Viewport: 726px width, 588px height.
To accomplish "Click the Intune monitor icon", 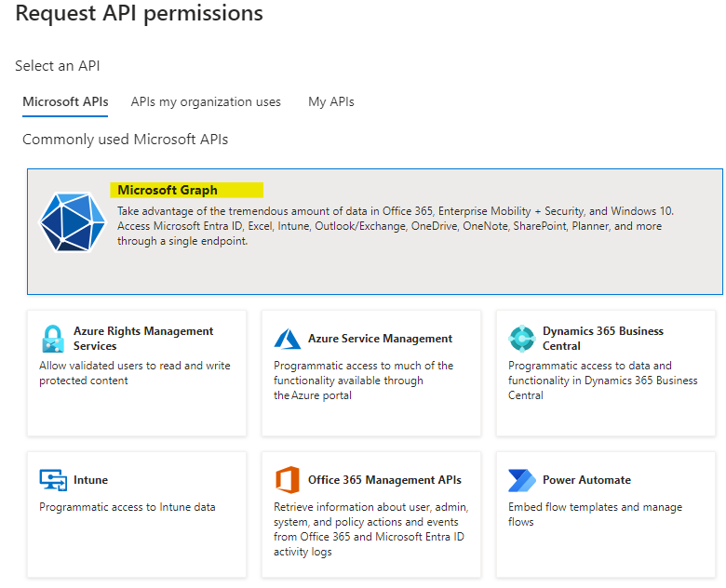I will pos(53,480).
